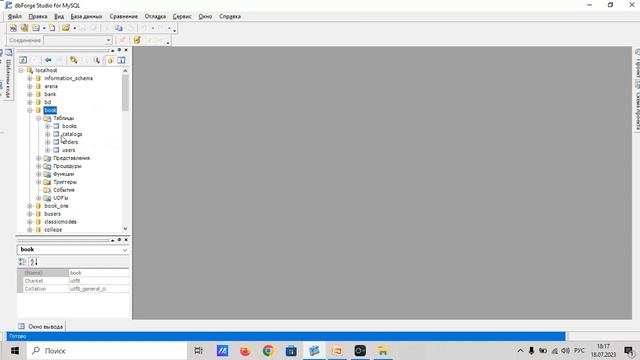Open the notification center icon
The image size is (640, 360).
tap(629, 351)
